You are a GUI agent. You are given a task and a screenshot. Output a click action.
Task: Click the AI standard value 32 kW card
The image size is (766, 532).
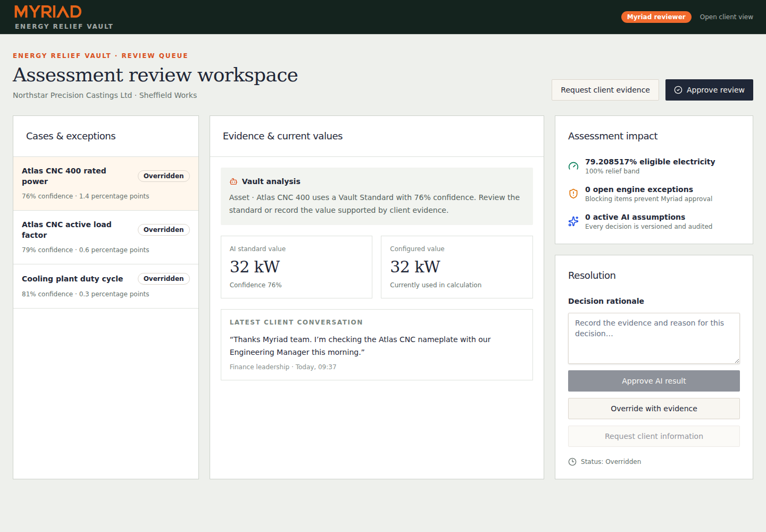coord(296,267)
